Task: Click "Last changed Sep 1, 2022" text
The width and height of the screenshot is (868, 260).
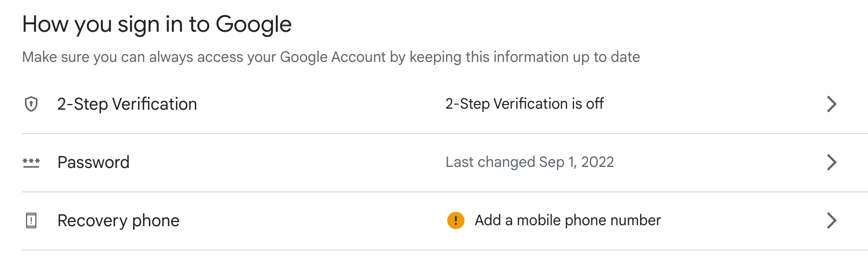Action: pos(529,162)
